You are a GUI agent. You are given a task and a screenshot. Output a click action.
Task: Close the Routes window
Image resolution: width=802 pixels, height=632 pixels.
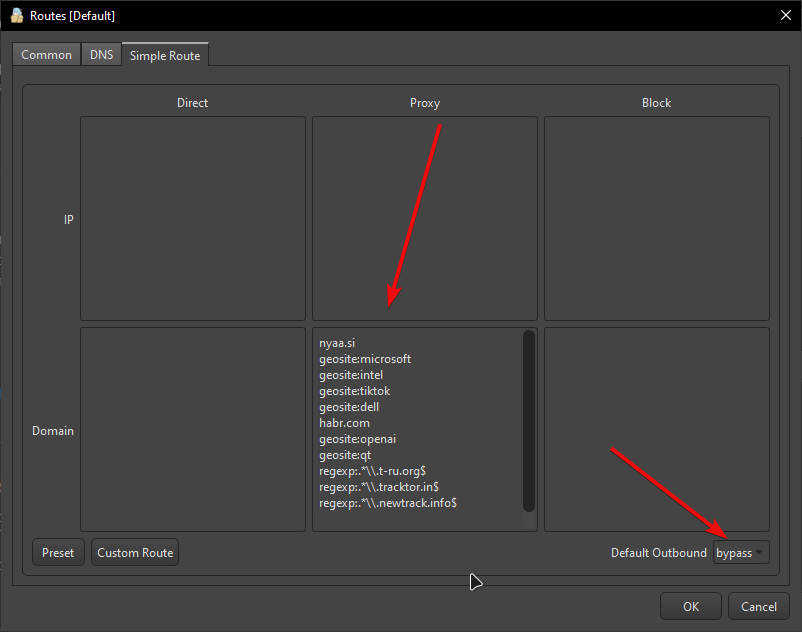pyautogui.click(x=786, y=15)
